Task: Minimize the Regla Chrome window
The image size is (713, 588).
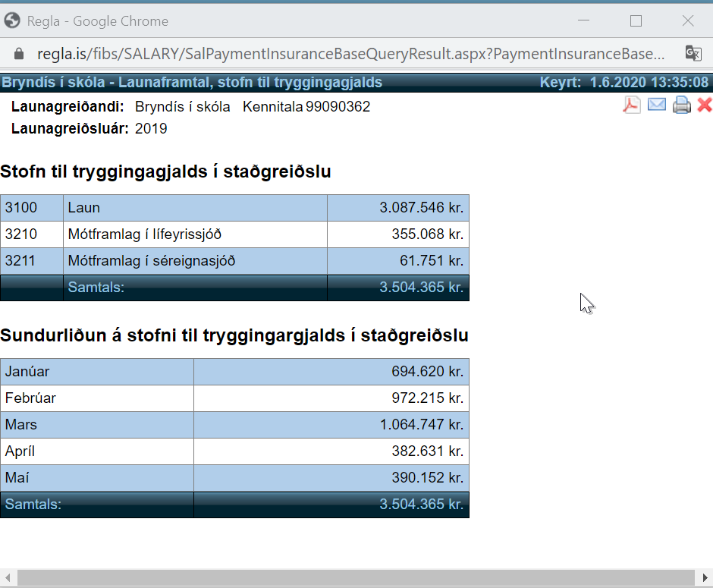Action: point(583,20)
